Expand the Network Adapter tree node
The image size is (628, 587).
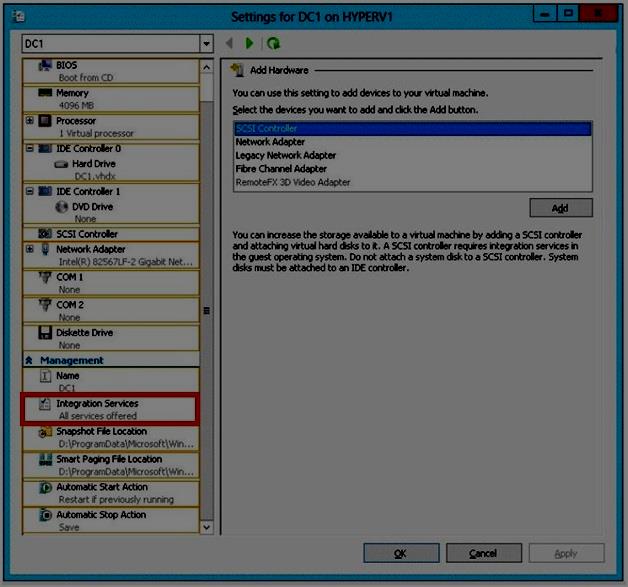point(30,249)
